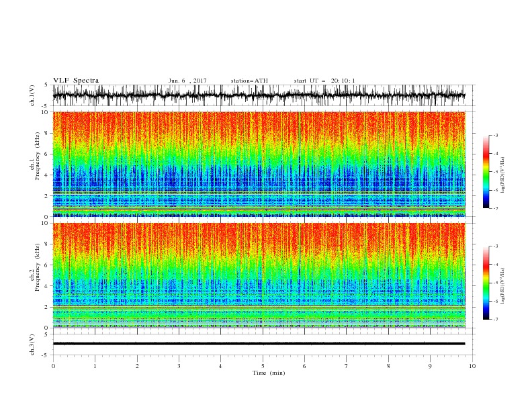The width and height of the screenshot is (532, 411).
Task: Select the date text "Jun. 6 , 2017"
Action: [x=187, y=81]
